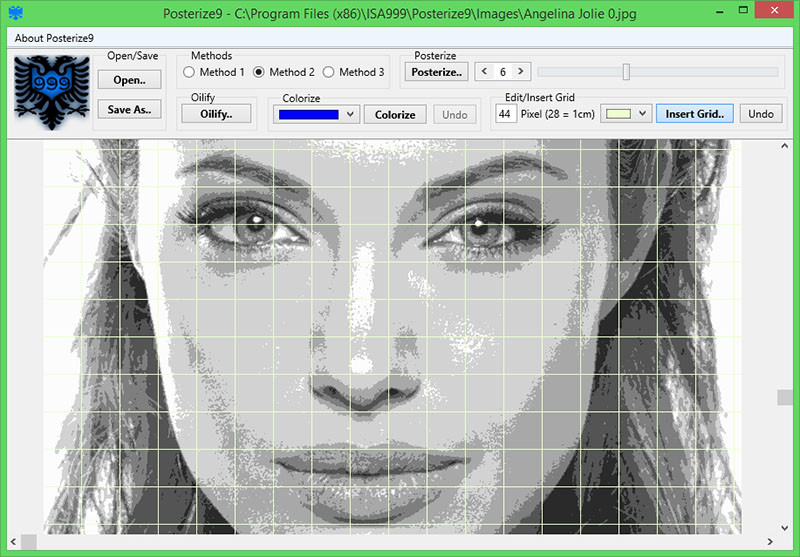The image size is (800, 557).
Task: Open the About Posterize9 menu
Action: (x=54, y=38)
